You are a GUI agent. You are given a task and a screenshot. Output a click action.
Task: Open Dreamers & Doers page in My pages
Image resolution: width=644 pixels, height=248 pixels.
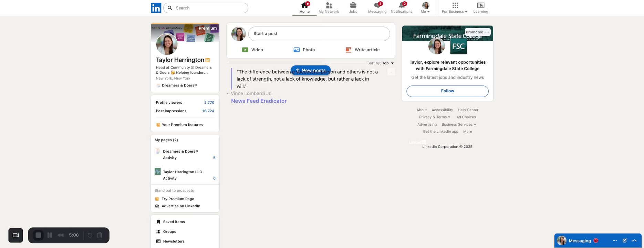(180, 151)
